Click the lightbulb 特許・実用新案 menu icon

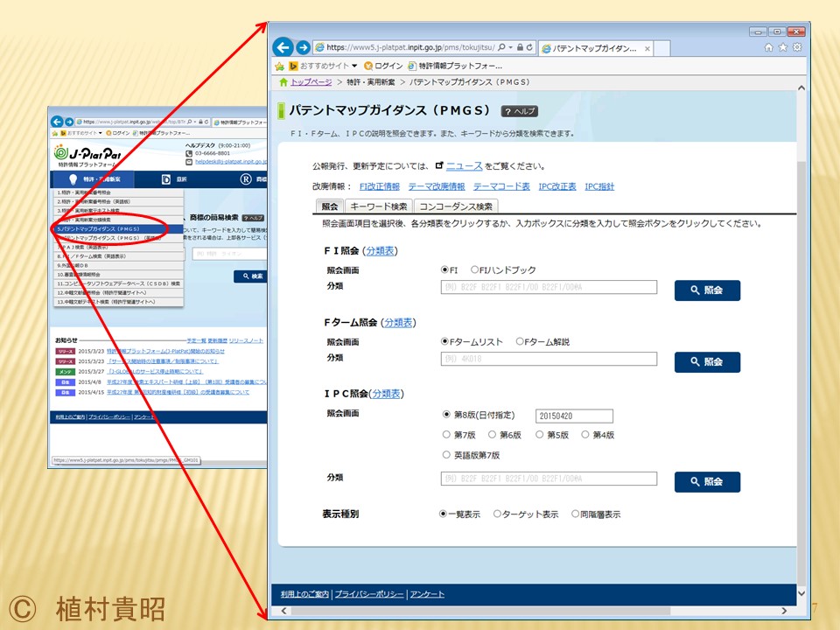click(73, 179)
